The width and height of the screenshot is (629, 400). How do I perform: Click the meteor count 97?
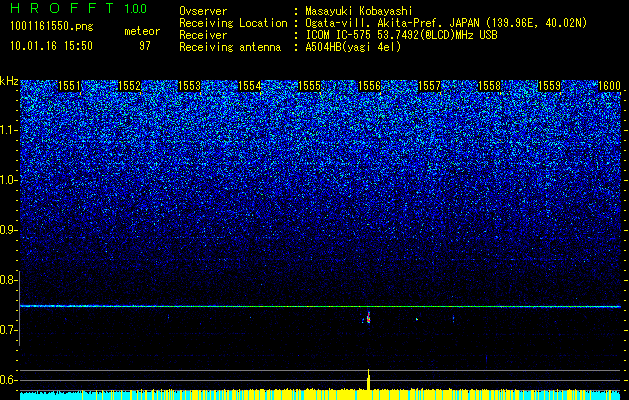pyautogui.click(x=145, y=46)
